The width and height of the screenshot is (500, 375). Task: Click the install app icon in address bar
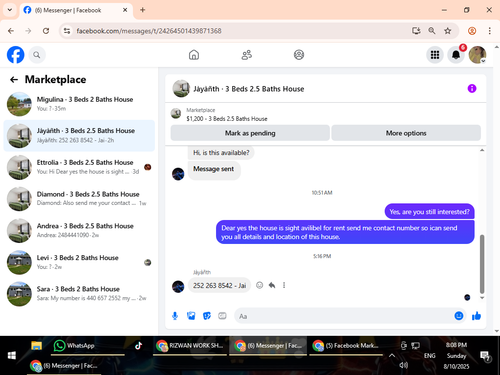point(416,31)
